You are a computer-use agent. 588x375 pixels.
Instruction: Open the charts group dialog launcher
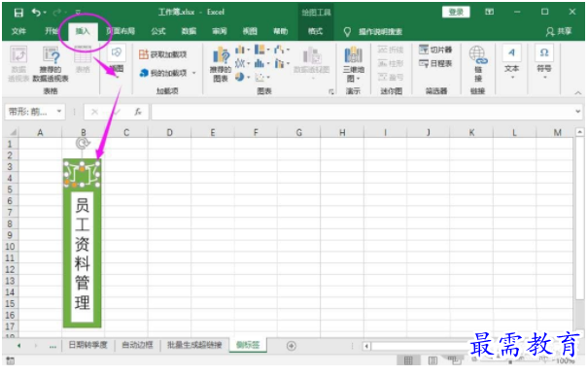point(330,91)
